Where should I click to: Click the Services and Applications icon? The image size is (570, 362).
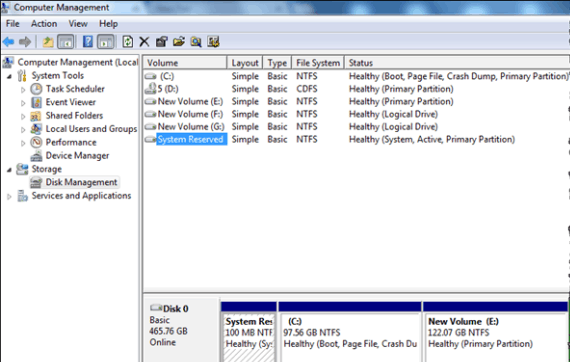click(22, 196)
